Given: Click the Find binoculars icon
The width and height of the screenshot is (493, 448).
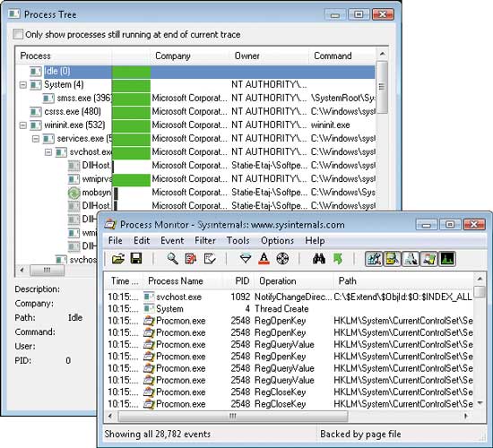Looking at the screenshot, I should (x=319, y=259).
